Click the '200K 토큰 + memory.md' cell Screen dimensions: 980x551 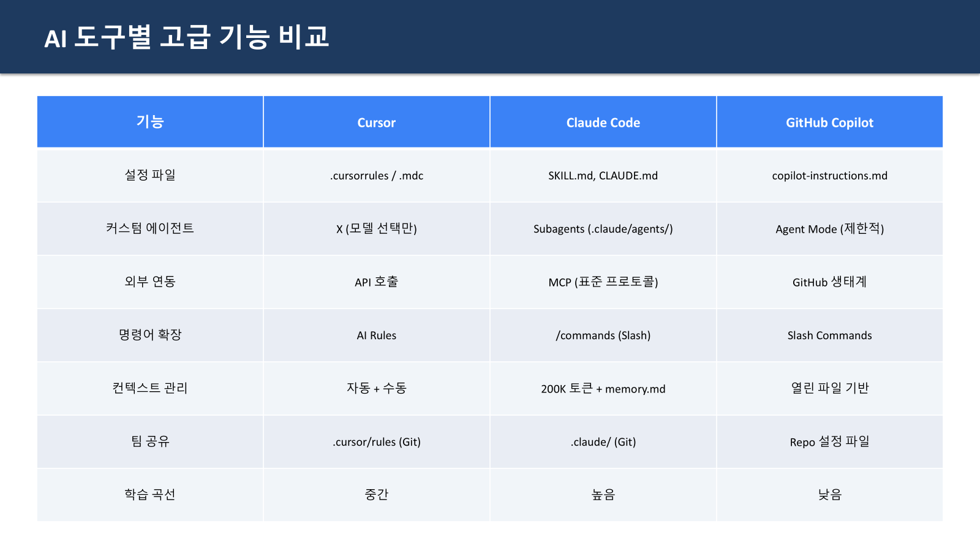coord(603,388)
